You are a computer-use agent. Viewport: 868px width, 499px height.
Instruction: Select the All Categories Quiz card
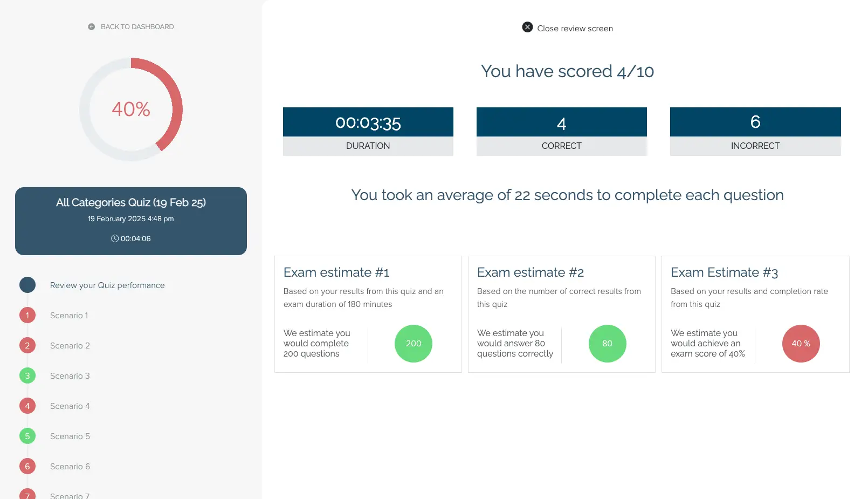click(x=131, y=221)
